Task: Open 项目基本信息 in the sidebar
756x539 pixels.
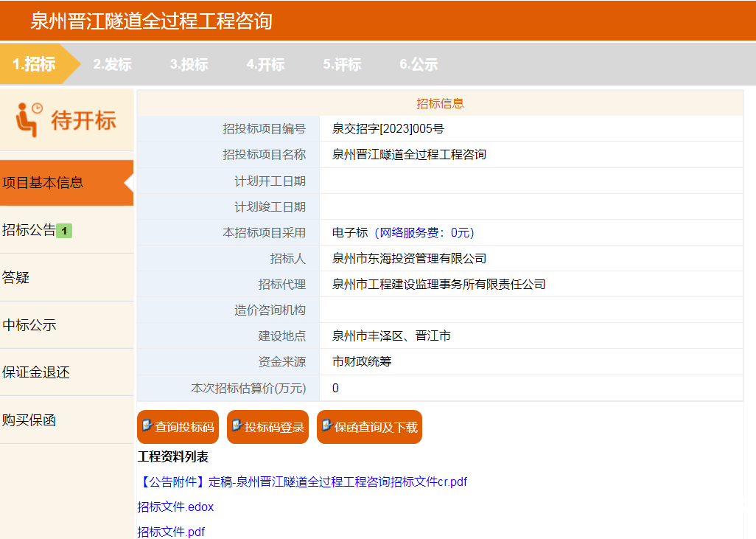Action: (x=66, y=183)
